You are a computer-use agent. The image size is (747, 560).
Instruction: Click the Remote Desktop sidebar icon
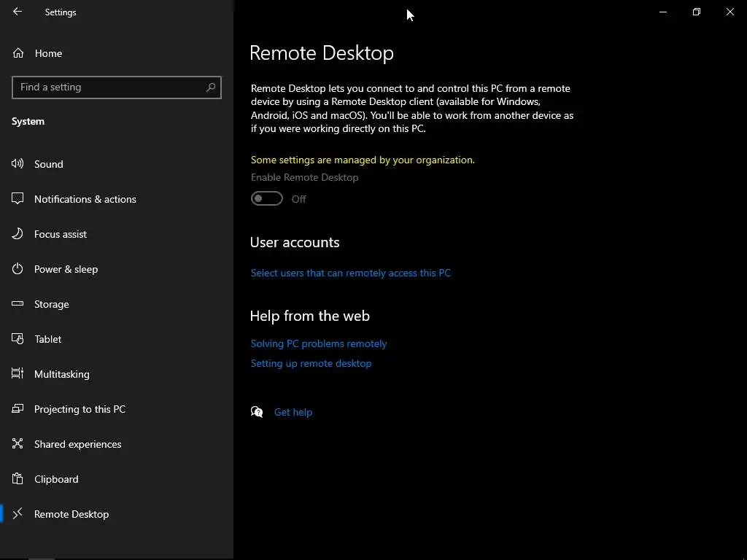[x=18, y=513]
